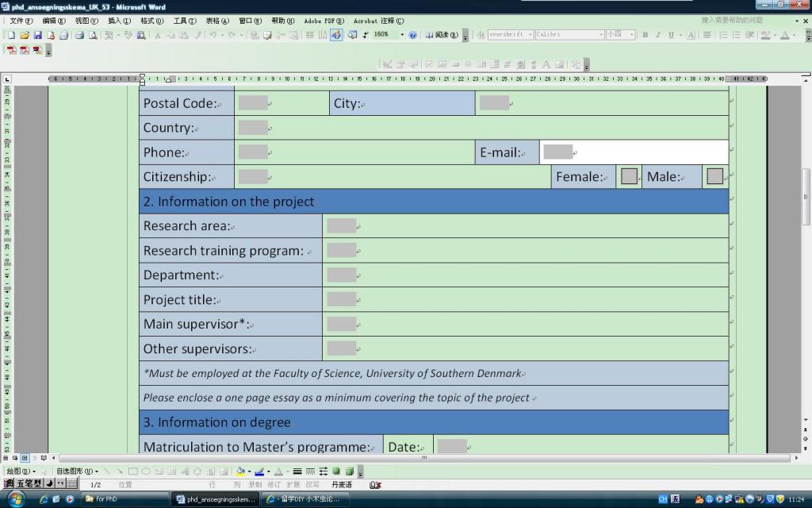Click the Convert to Adobe PDF icon
The image size is (812, 508).
(11, 50)
